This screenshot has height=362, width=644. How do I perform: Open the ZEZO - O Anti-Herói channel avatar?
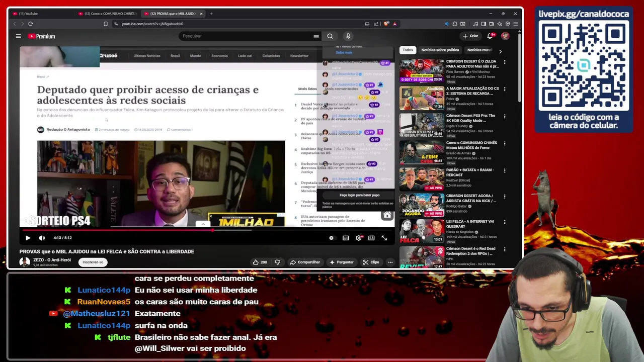(25, 262)
